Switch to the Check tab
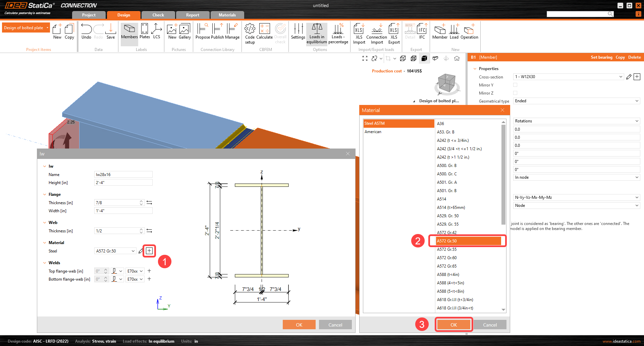 (x=158, y=15)
